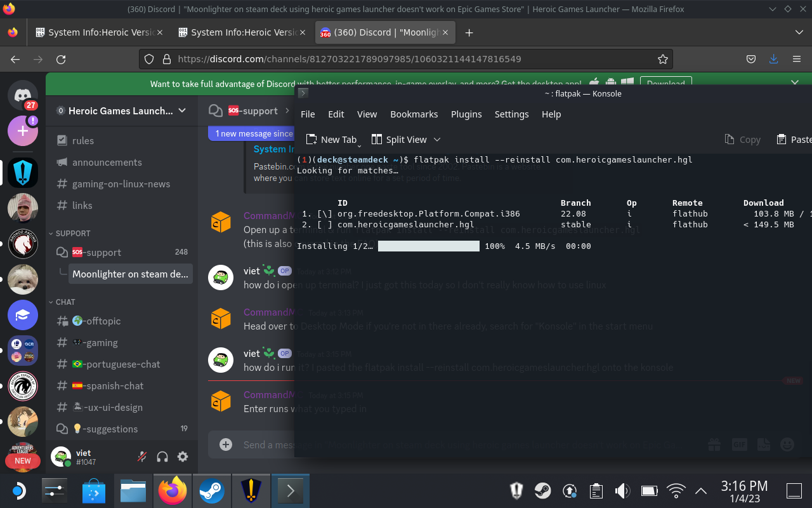The height and width of the screenshot is (508, 812).
Task: Open the emoji picker in the message bar
Action: [787, 444]
